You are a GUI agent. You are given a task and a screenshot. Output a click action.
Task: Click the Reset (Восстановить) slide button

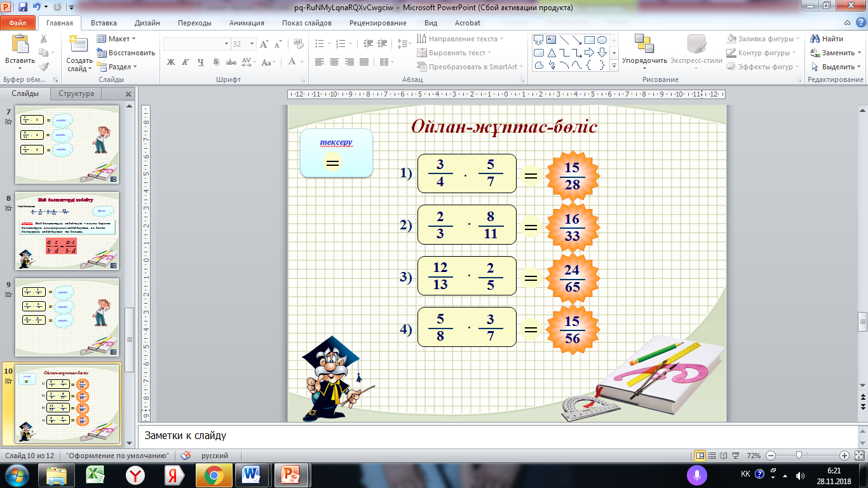pyautogui.click(x=126, y=53)
